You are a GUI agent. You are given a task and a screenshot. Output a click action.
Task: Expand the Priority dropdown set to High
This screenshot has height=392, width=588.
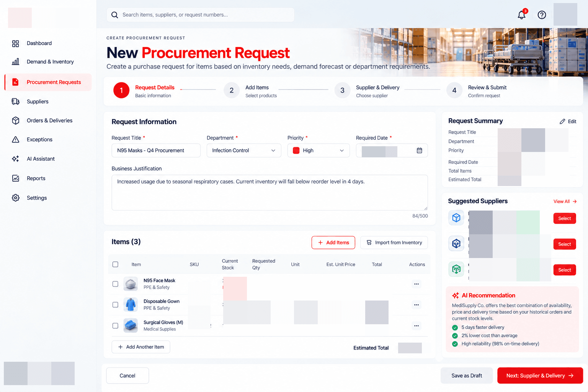(318, 150)
